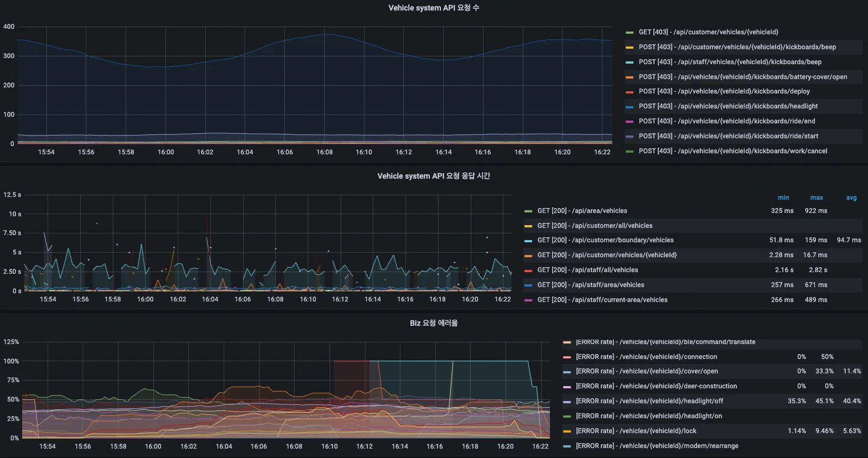The height and width of the screenshot is (458, 868).
Task: Toggle POST [403] staff kickboards/beep series
Action: 730,62
